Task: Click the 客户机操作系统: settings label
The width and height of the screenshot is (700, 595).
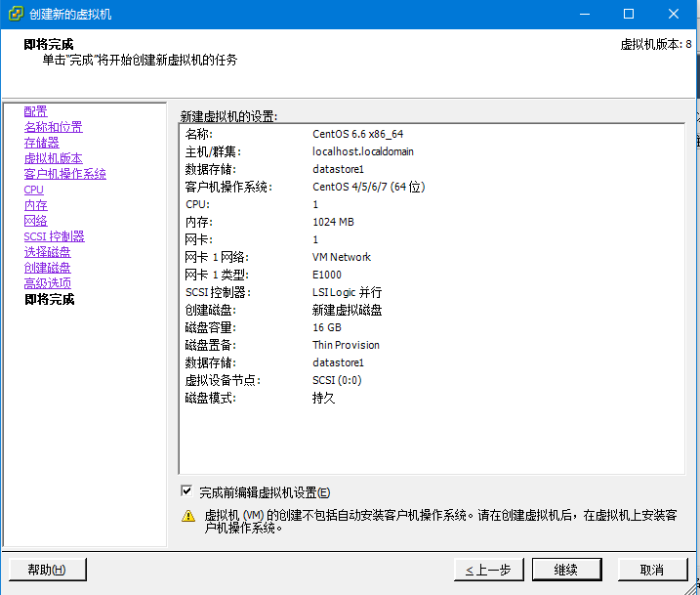Action: point(229,187)
